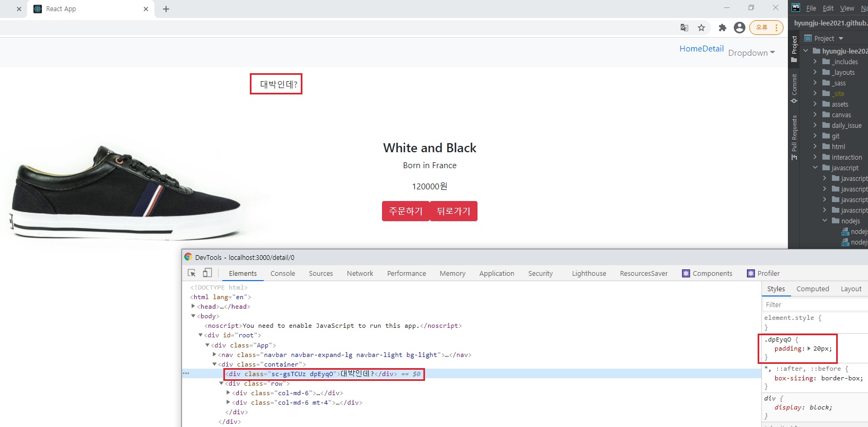The height and width of the screenshot is (427, 868).
Task: Click the red 주문하기 order button
Action: (x=406, y=211)
